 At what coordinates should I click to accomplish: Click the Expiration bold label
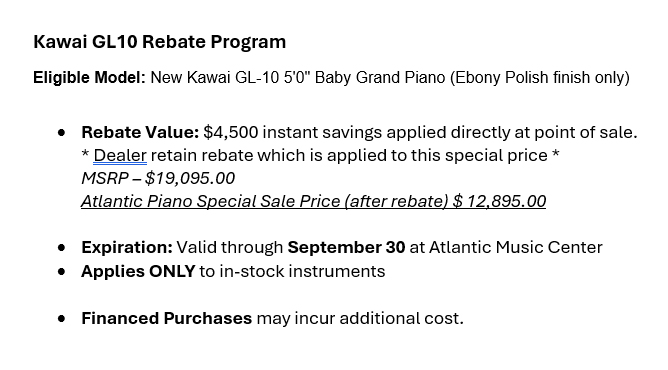(x=127, y=247)
